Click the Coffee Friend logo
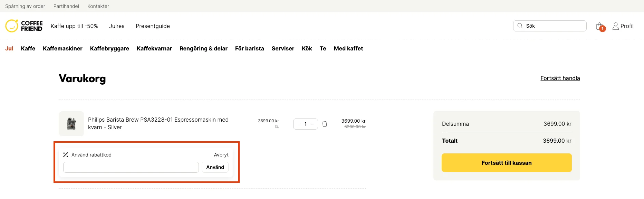Image resolution: width=644 pixels, height=199 pixels. (x=24, y=26)
